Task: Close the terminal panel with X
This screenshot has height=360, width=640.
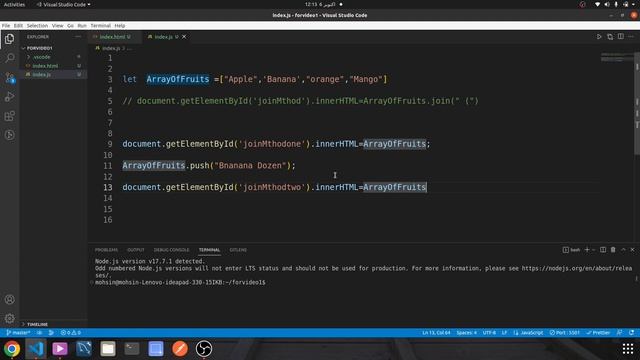Action: pos(632,250)
